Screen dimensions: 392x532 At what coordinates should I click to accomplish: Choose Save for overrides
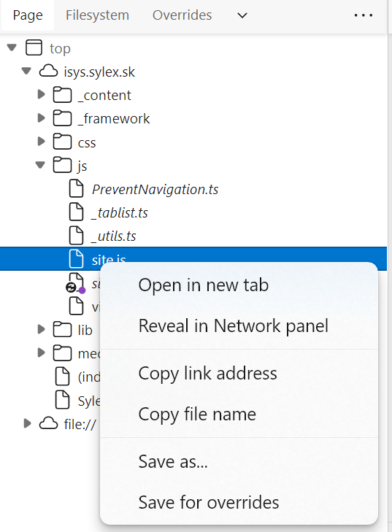click(239, 502)
